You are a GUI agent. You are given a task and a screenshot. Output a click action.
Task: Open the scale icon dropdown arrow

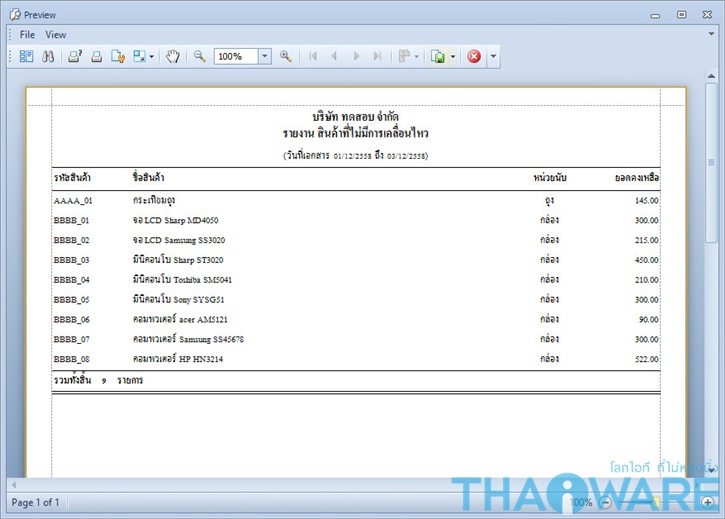point(152,56)
